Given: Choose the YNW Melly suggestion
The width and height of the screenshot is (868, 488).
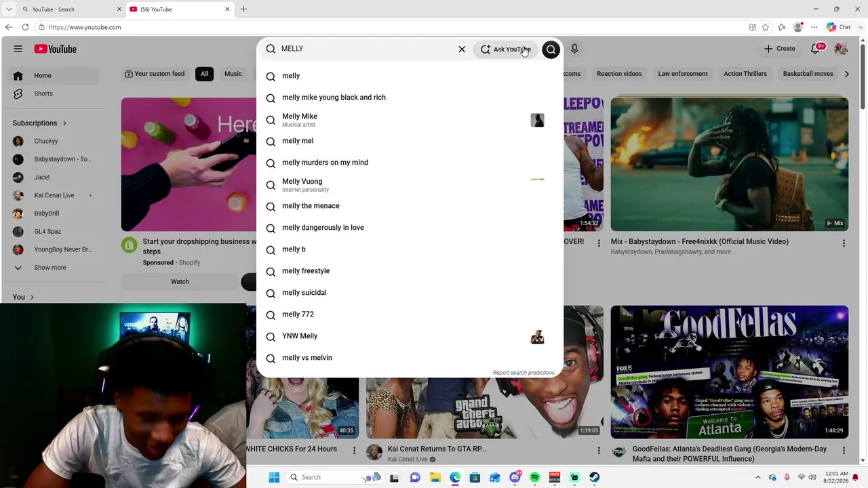Looking at the screenshot, I should click(410, 336).
